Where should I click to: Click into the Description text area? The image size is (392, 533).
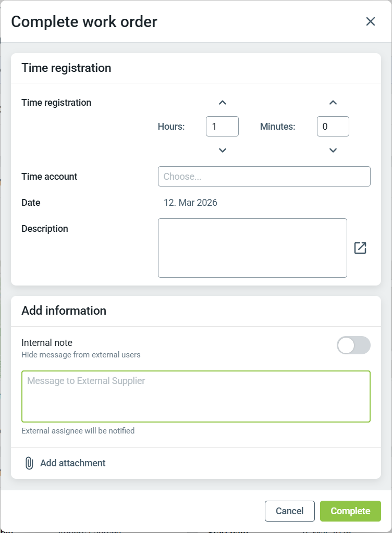tap(252, 248)
